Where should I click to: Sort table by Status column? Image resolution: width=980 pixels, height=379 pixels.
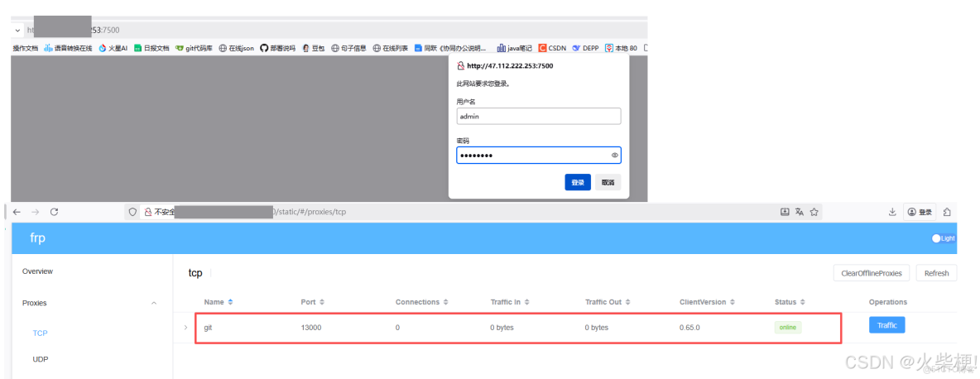point(790,302)
